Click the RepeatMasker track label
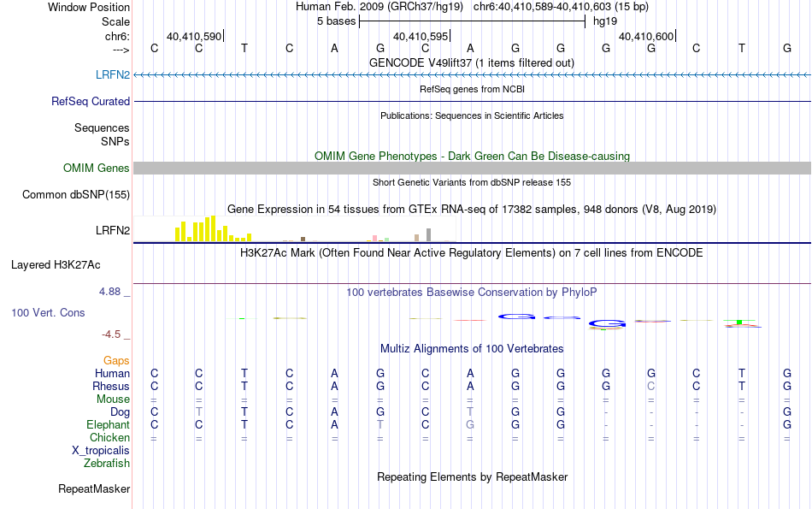Viewport: 812px width, 509px height. (94, 488)
